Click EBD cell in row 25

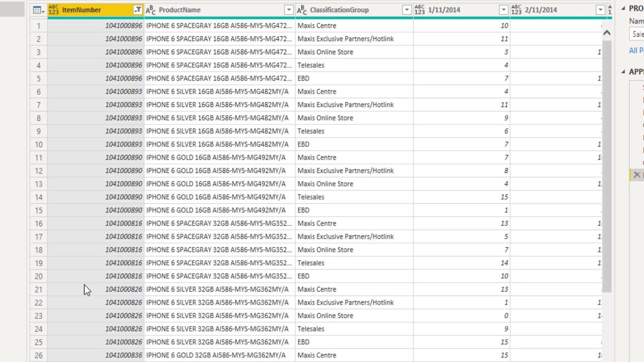click(354, 342)
